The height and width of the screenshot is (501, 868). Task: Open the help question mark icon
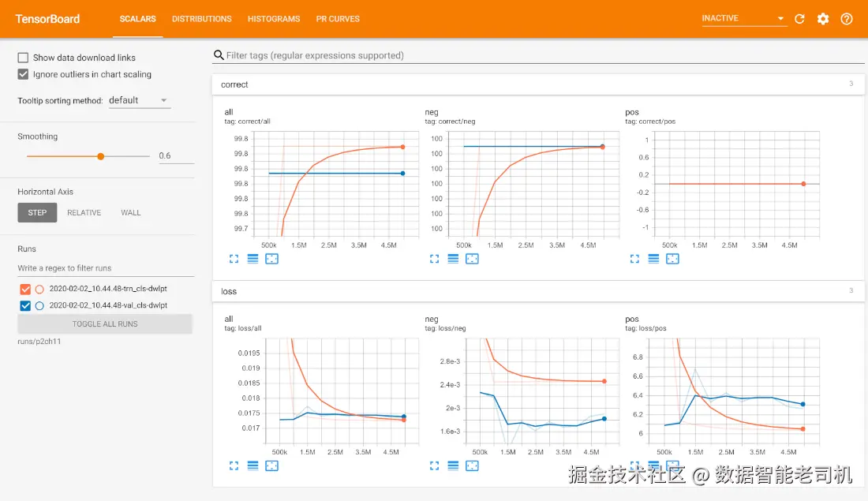tap(847, 19)
